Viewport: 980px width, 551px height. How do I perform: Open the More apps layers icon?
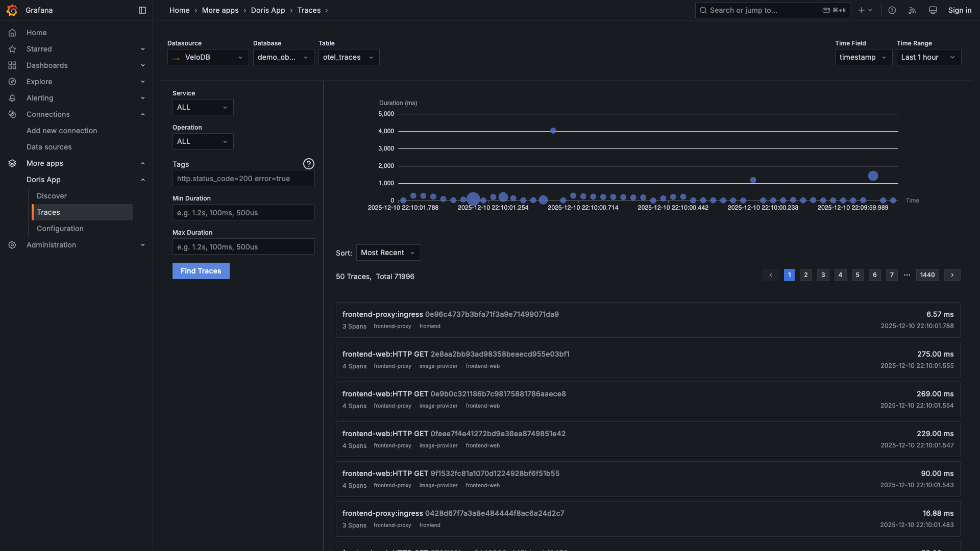12,163
